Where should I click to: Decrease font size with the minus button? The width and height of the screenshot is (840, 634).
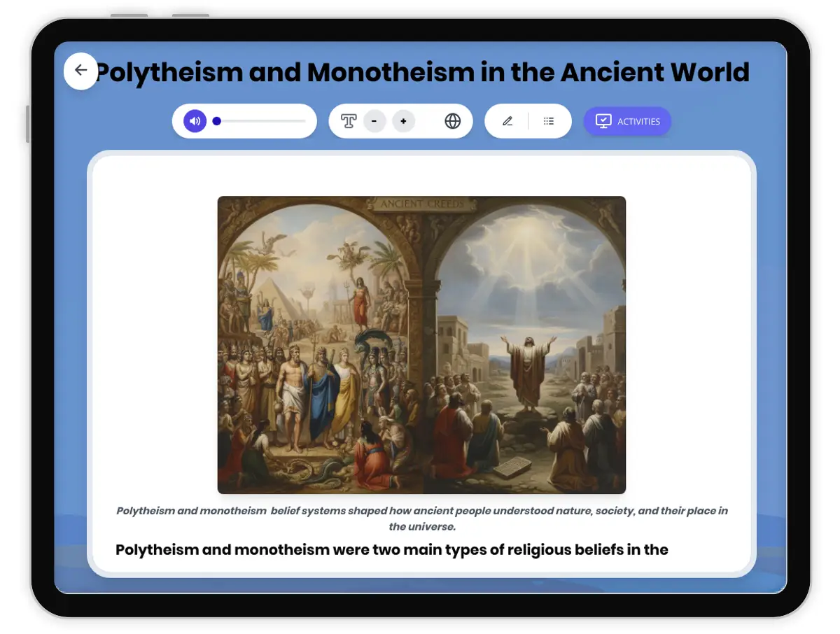pos(374,120)
